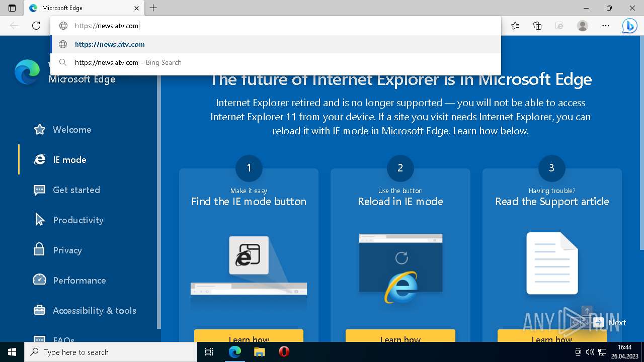Open Privacy section in sidebar
Image resolution: width=644 pixels, height=362 pixels.
(x=67, y=250)
